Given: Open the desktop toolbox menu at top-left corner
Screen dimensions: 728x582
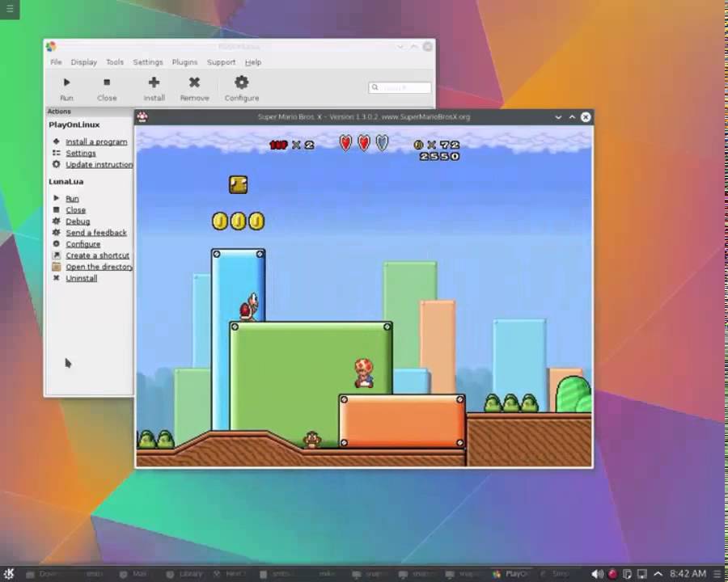Looking at the screenshot, I should coord(10,9).
